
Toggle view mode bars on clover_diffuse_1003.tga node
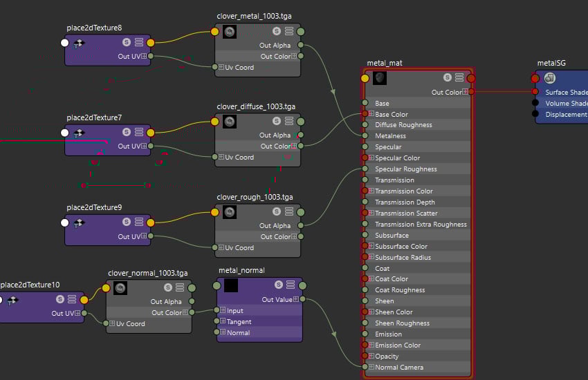coord(289,121)
